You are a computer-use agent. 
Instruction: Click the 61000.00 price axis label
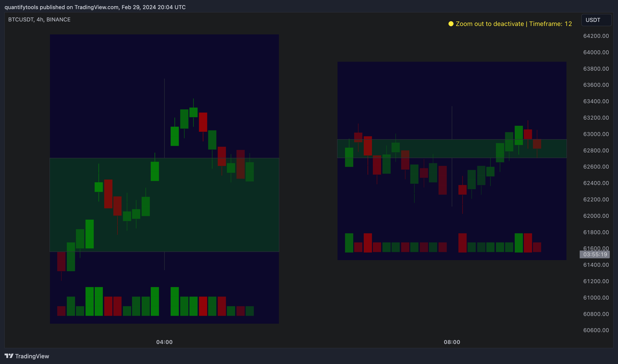tap(596, 297)
